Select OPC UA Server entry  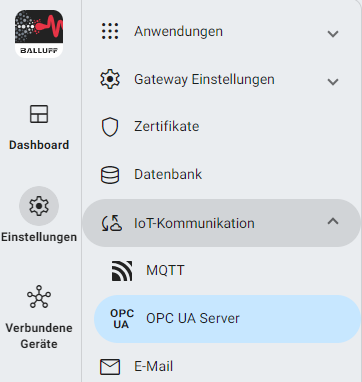(227, 319)
